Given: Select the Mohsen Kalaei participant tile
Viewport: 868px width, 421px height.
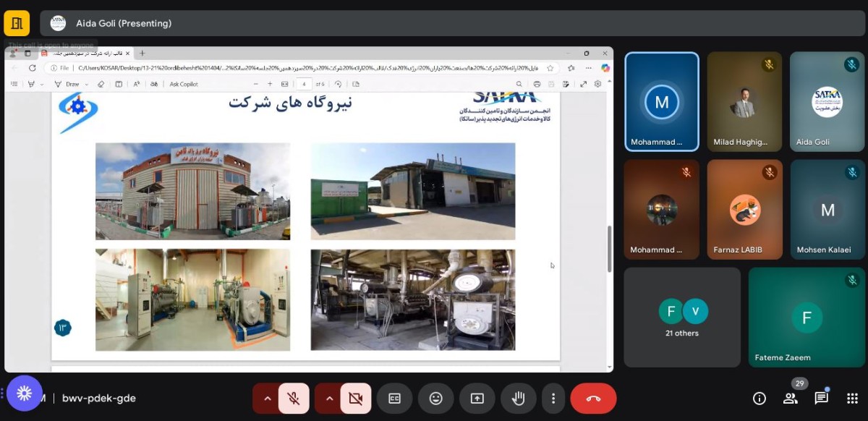Looking at the screenshot, I should tap(827, 210).
